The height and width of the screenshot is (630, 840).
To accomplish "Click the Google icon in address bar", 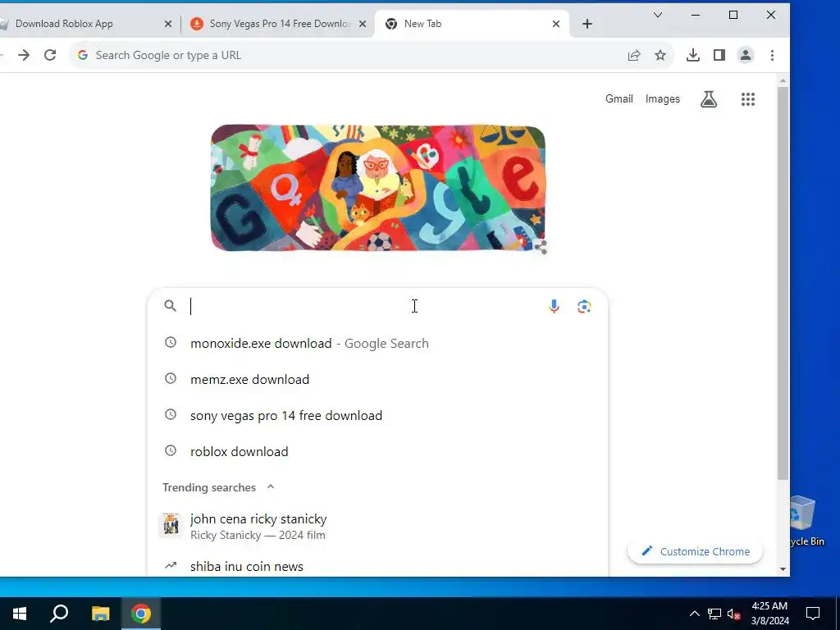I will (83, 55).
